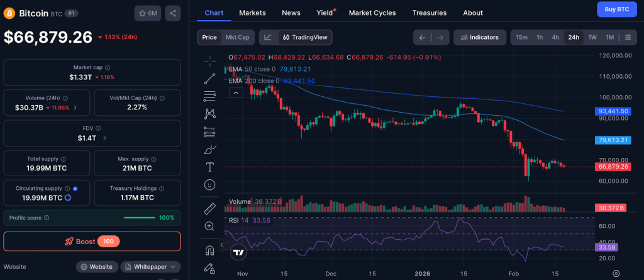Activate the ruler measure tool
The image size is (644, 280).
coord(210,208)
